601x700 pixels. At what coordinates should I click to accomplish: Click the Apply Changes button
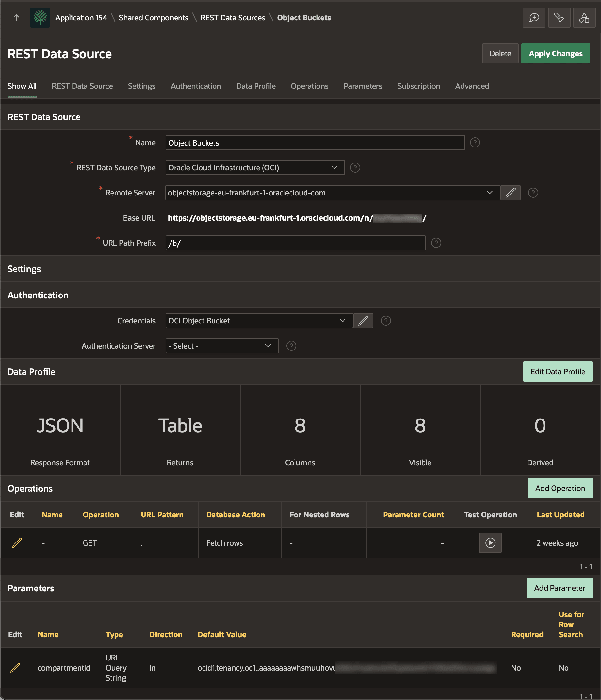(555, 53)
